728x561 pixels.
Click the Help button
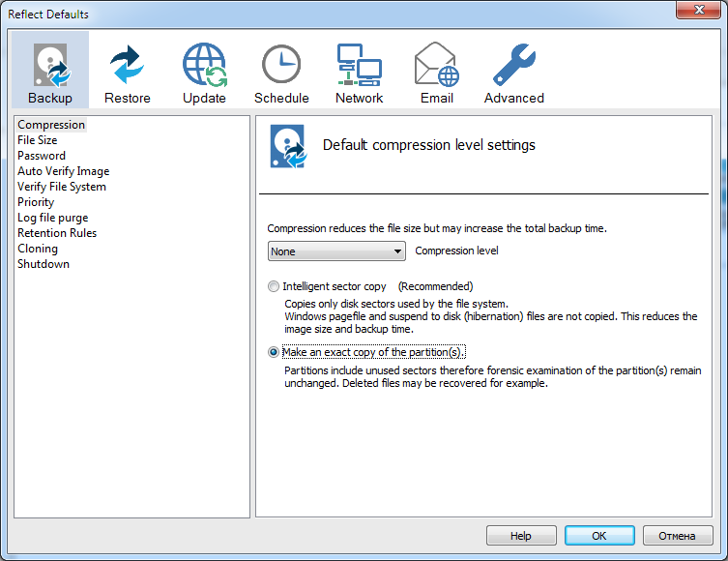pyautogui.click(x=521, y=536)
